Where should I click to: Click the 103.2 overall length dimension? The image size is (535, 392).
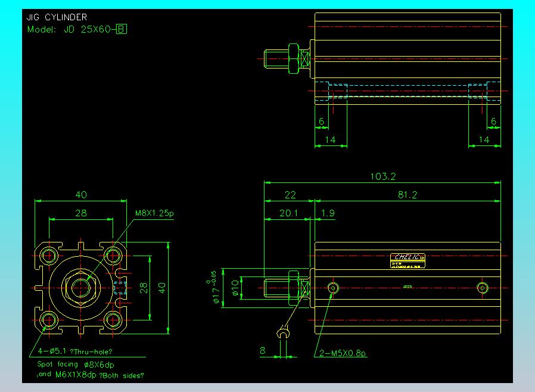click(x=383, y=176)
